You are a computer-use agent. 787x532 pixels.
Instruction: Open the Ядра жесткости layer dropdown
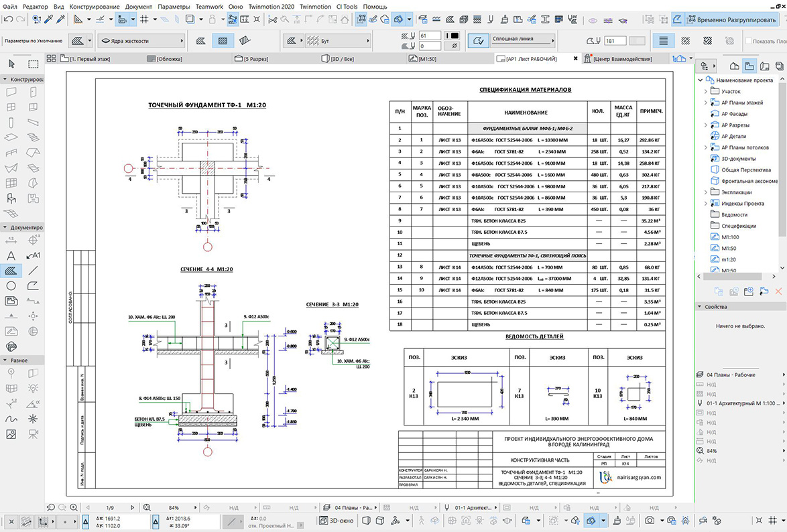point(141,41)
